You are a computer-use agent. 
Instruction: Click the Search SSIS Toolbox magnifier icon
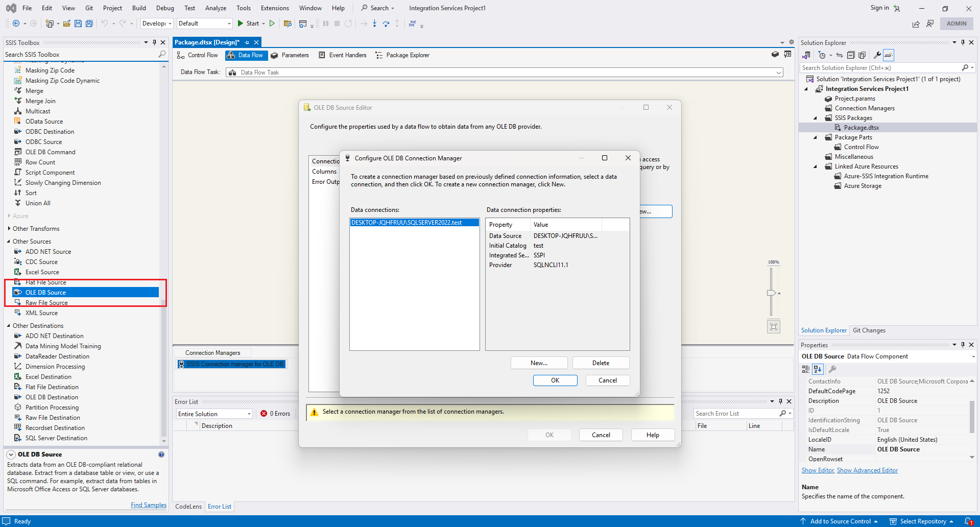tap(162, 54)
